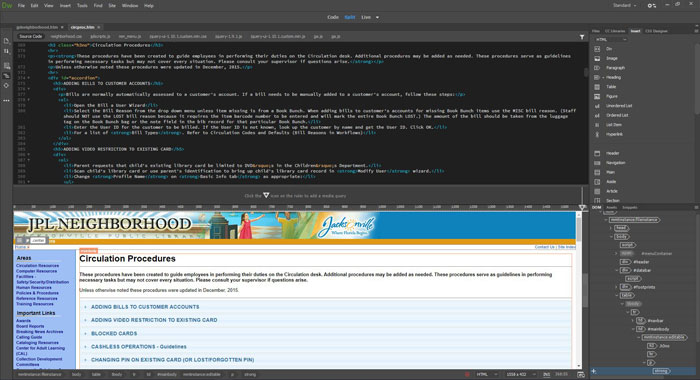700x380 pixels.
Task: Open the Site menu
Action: tap(112, 6)
